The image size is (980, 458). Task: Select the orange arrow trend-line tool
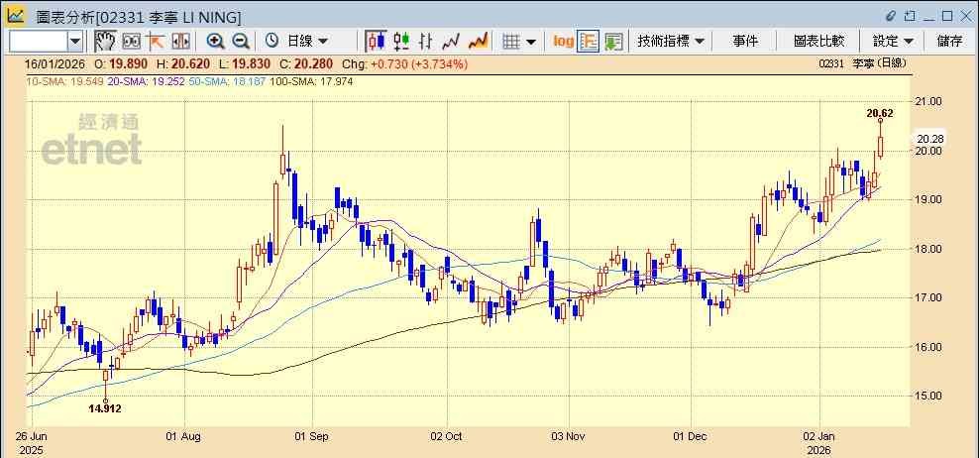click(x=155, y=42)
